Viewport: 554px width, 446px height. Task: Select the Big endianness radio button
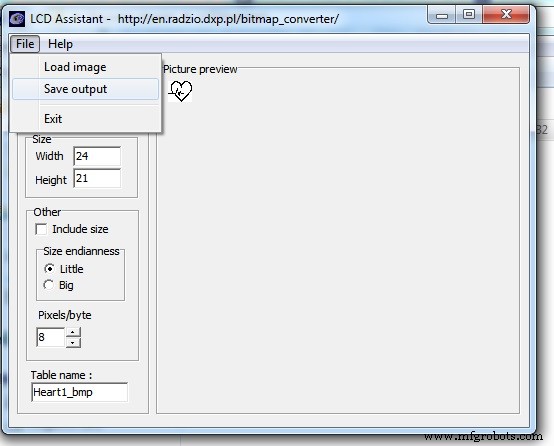pos(48,285)
